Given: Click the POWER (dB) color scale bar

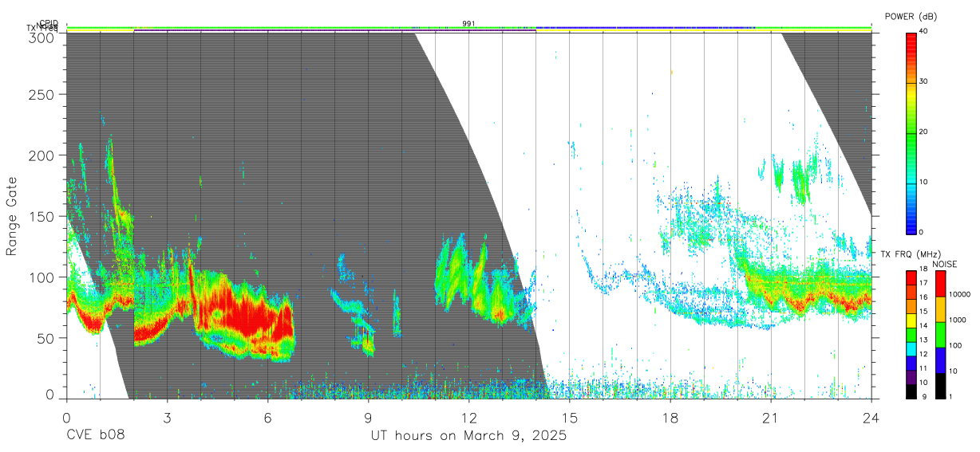Looking at the screenshot, I should coord(911,132).
